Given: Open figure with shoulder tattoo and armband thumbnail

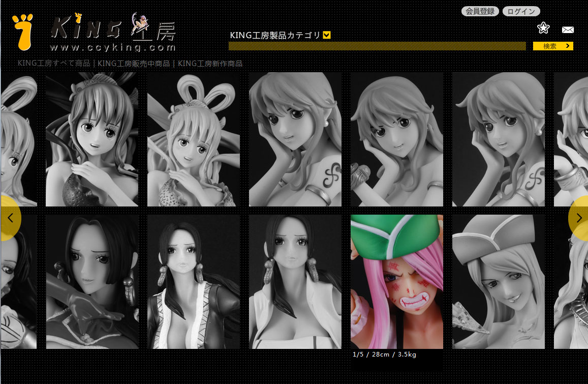Looking at the screenshot, I should click(x=295, y=139).
